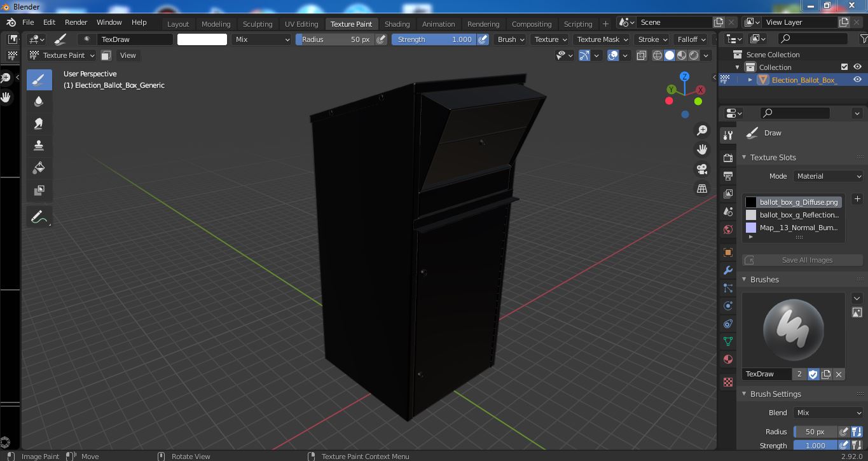The height and width of the screenshot is (461, 868).
Task: Open the Render menu
Action: (76, 22)
